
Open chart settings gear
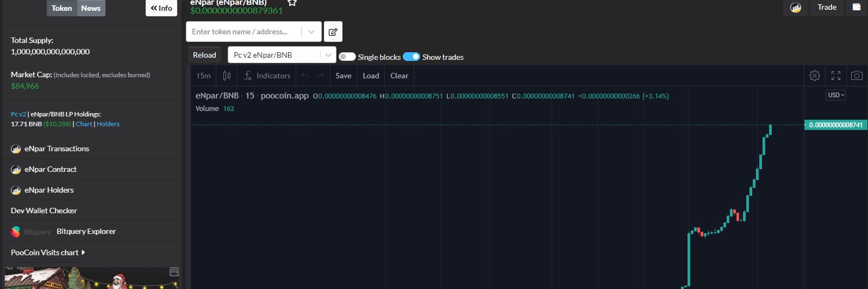pyautogui.click(x=814, y=76)
